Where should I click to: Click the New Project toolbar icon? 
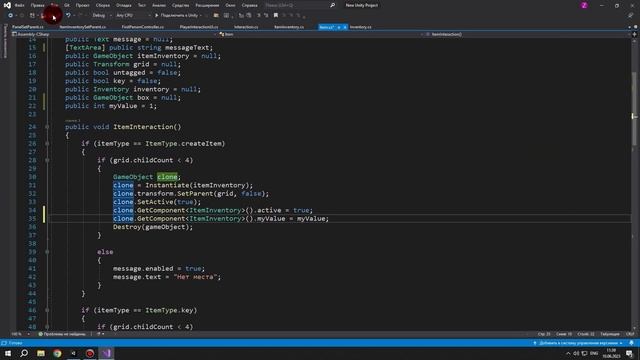[32, 16]
